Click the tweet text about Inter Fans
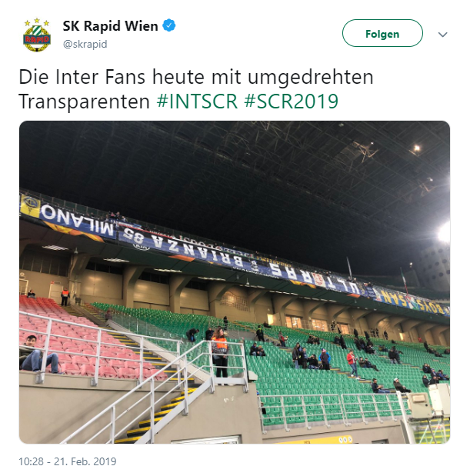Screen dimensions: 470x476 (196, 88)
